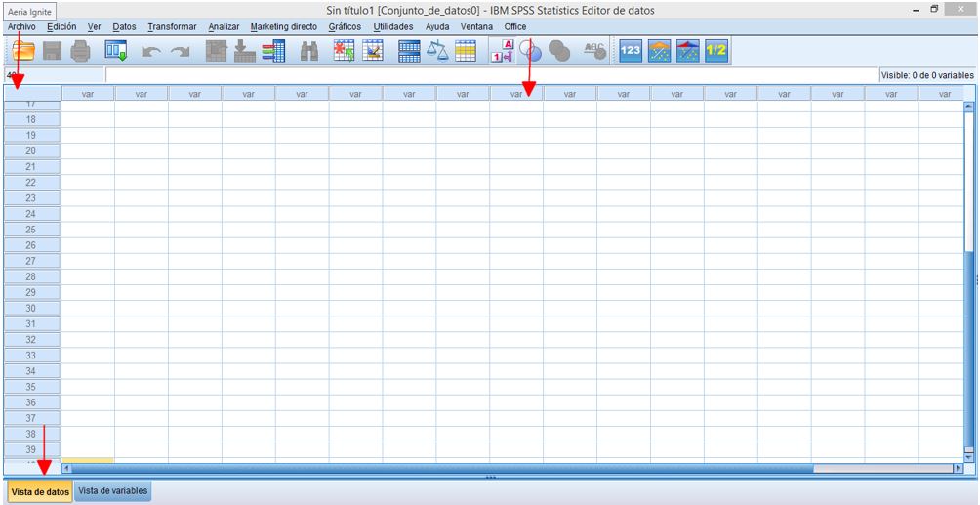Open the Variables info icon
980x505 pixels.
click(x=273, y=52)
